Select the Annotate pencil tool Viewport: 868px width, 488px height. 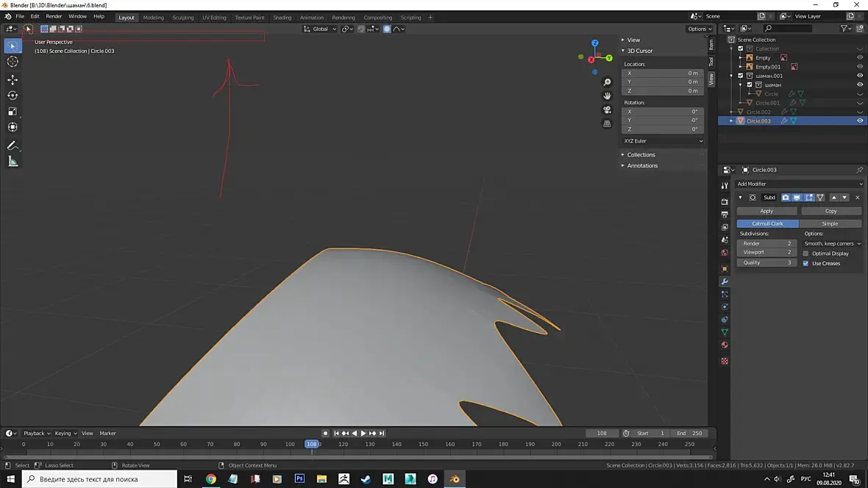13,146
